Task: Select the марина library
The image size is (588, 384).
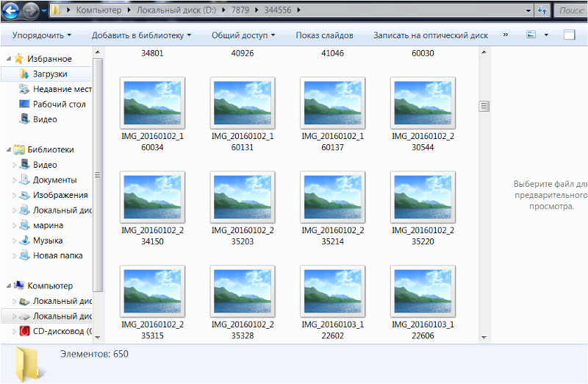Action: 48,225
